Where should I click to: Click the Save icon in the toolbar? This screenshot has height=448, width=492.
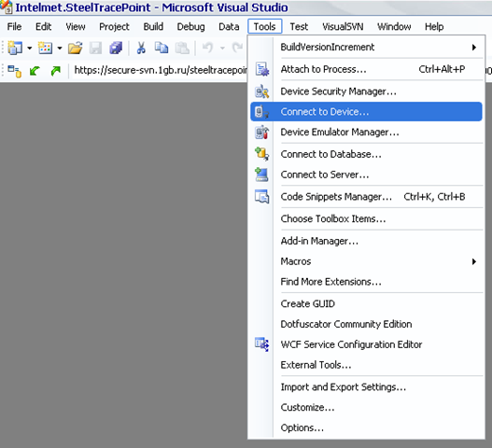[x=96, y=48]
